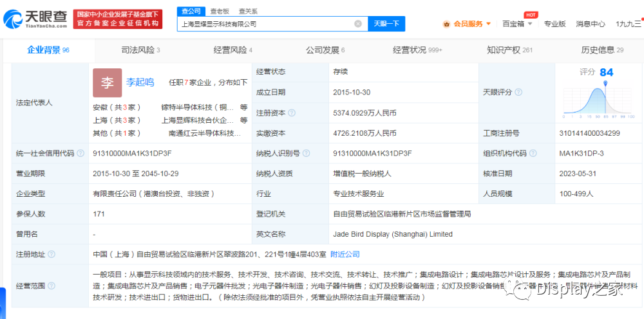Switch to the 知识产权 tab
644x319 pixels.
pyautogui.click(x=509, y=50)
